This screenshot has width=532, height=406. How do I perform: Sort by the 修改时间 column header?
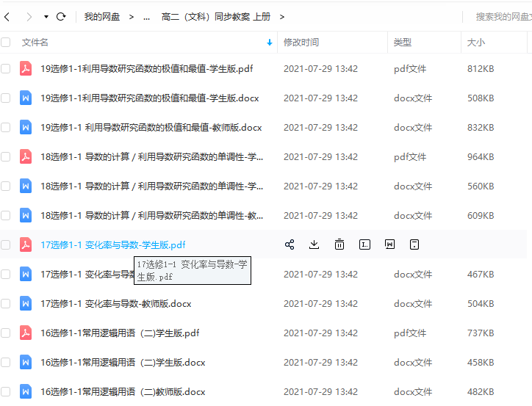[x=301, y=43]
